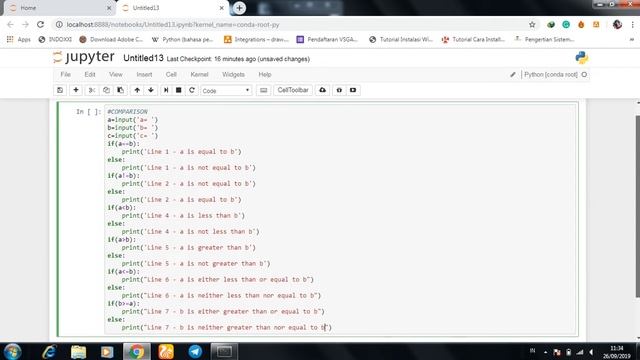Viewport: 640px width, 360px height.
Task: Click the page vertical scrollbar thumb
Action: click(x=638, y=206)
